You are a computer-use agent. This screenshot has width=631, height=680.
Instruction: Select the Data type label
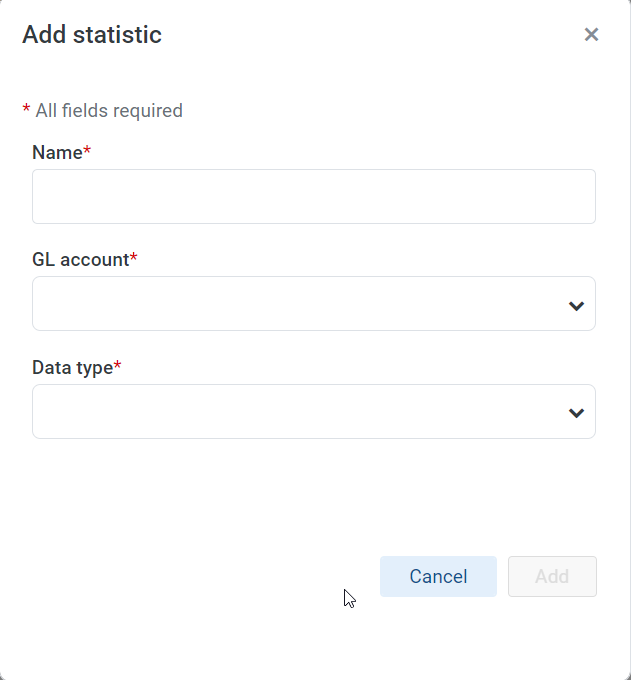point(72,368)
